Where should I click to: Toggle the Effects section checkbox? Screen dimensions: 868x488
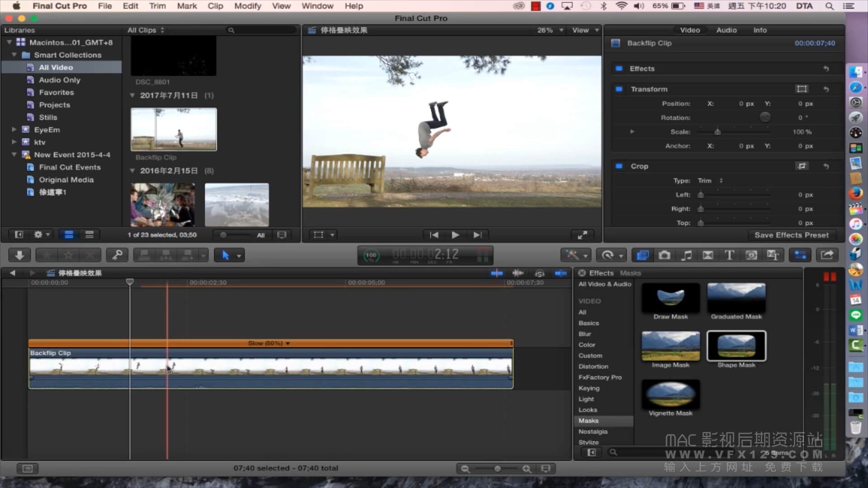[x=619, y=69]
